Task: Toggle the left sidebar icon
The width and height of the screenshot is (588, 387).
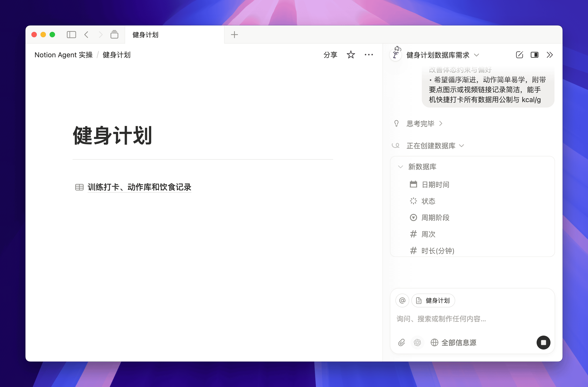Action: (71, 35)
